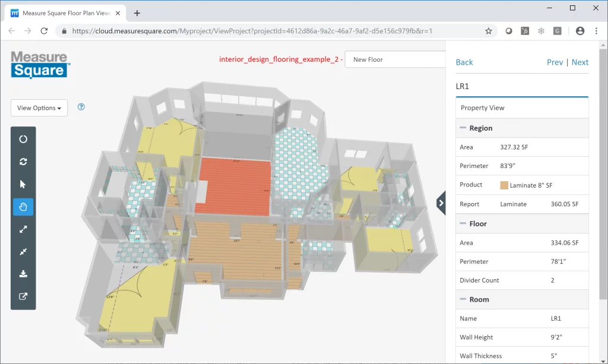
Task: Click the Prev link
Action: pyautogui.click(x=555, y=62)
